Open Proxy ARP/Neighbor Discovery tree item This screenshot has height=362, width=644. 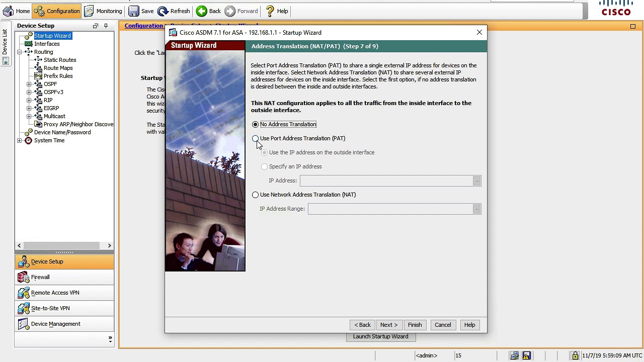click(x=78, y=124)
